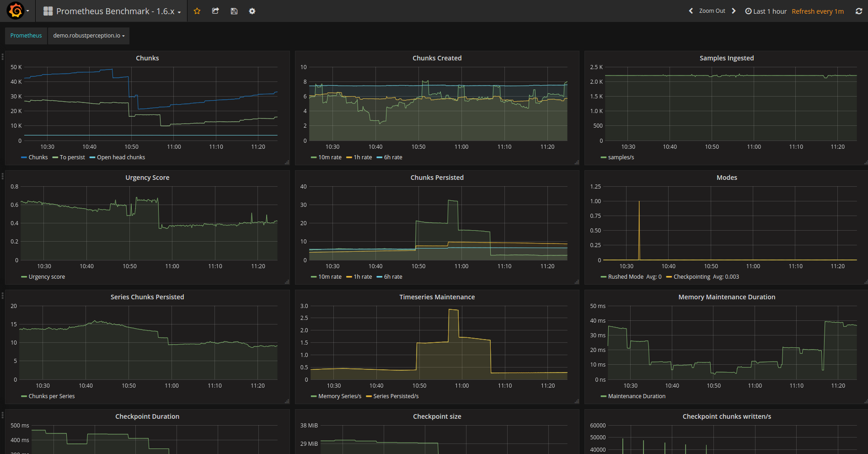Grab Timeseries Maintenance panel resize handle
This screenshot has width=868, height=454.
click(x=577, y=401)
